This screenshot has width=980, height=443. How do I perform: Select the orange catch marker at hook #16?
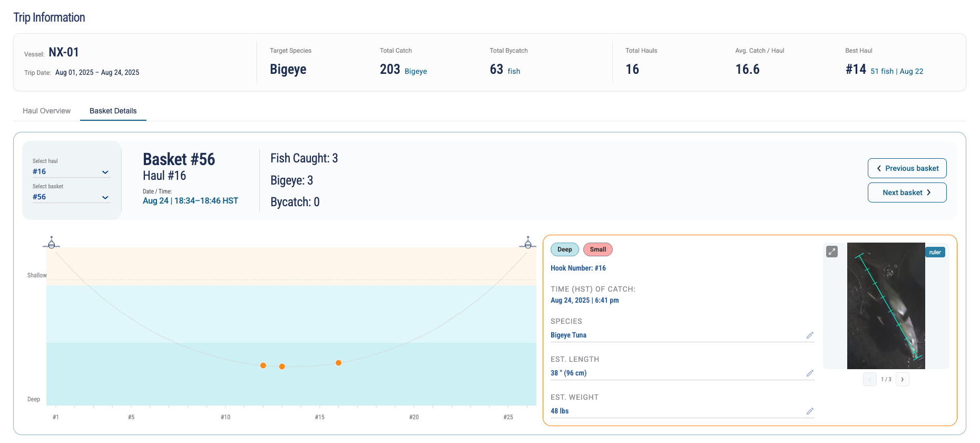coord(339,363)
